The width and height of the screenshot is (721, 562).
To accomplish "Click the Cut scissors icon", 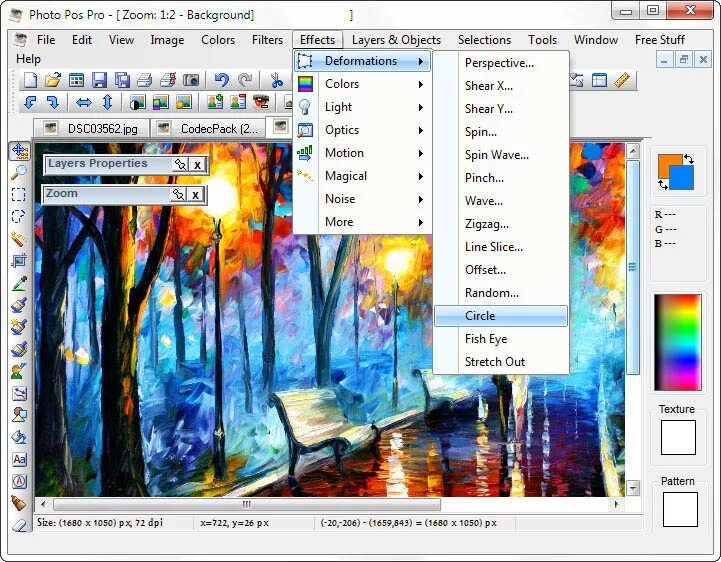I will [276, 80].
